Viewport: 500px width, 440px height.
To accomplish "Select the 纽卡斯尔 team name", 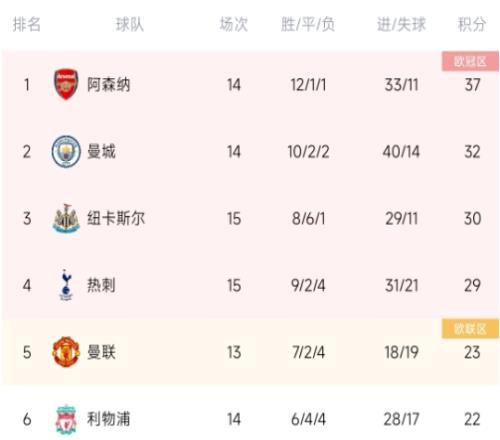I will [116, 218].
